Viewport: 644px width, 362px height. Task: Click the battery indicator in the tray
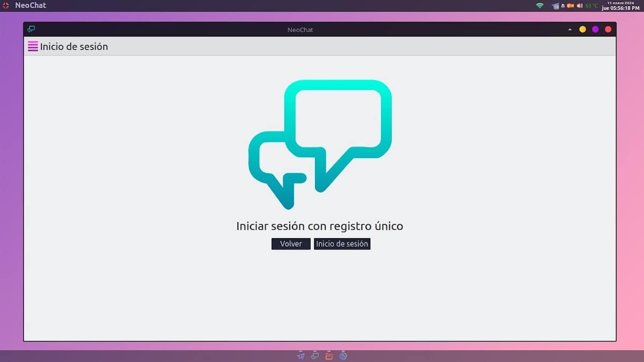570,5
